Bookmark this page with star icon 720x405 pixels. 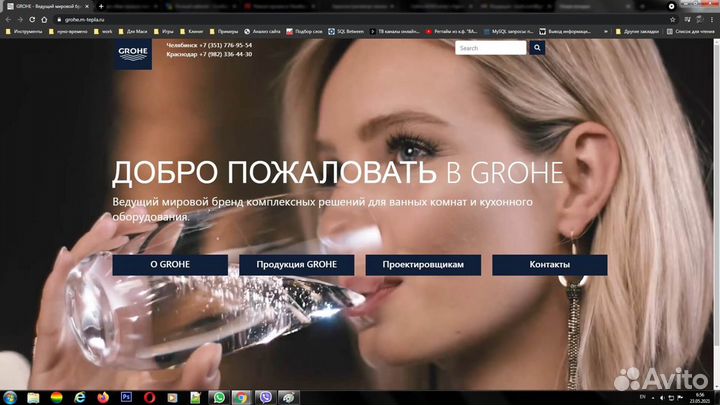(x=673, y=20)
